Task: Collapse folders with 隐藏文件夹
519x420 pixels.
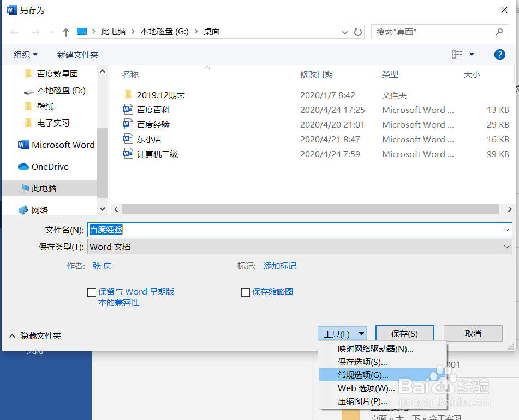Action: coord(35,335)
